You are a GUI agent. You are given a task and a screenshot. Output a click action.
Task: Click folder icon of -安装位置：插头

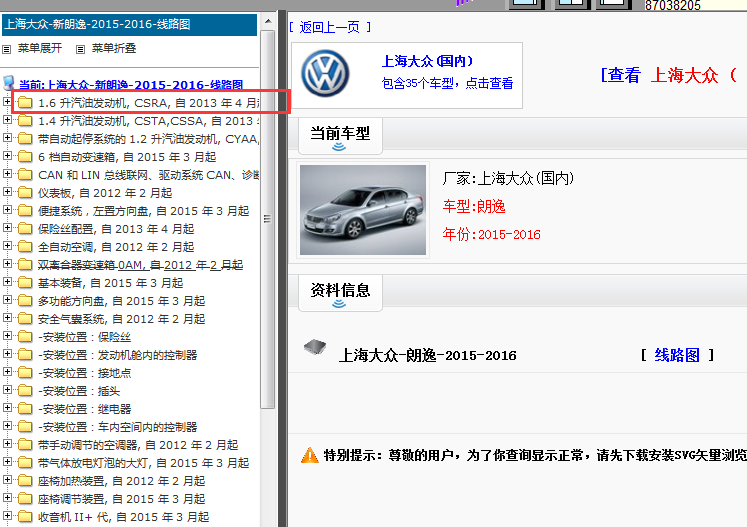pyautogui.click(x=25, y=391)
